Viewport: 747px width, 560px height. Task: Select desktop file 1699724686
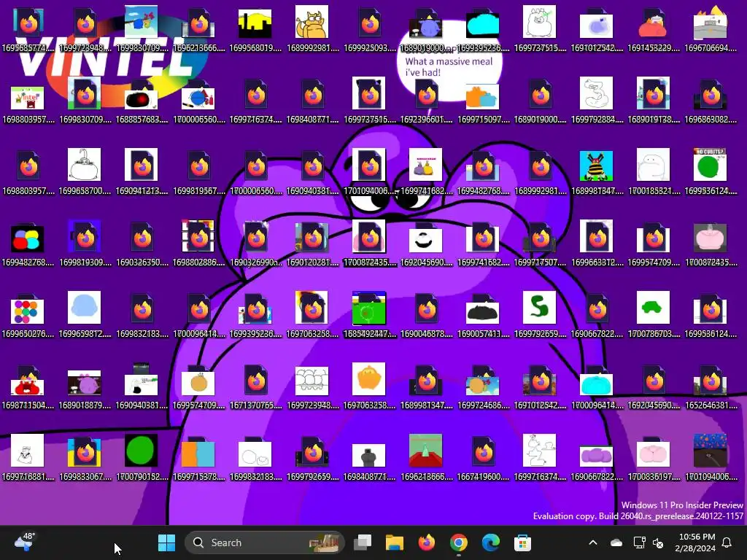click(483, 386)
